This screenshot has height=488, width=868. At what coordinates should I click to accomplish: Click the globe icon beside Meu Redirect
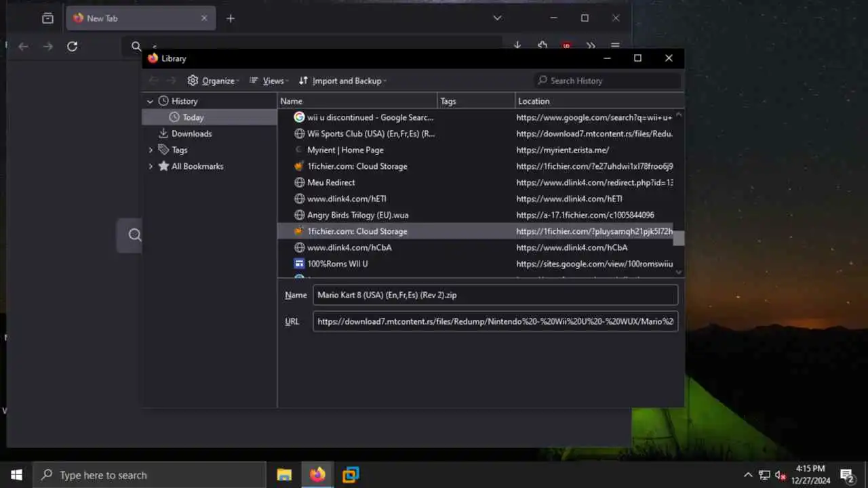[299, 182]
